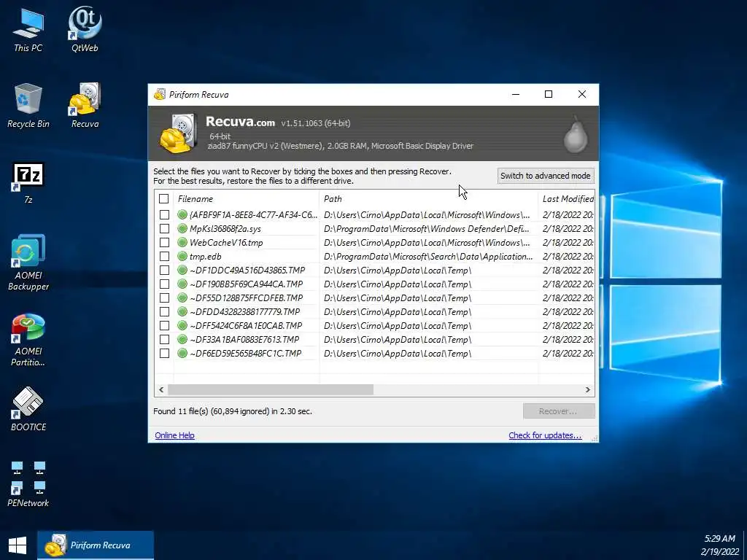Open the Online Help link
Image resolution: width=747 pixels, height=560 pixels.
point(174,435)
